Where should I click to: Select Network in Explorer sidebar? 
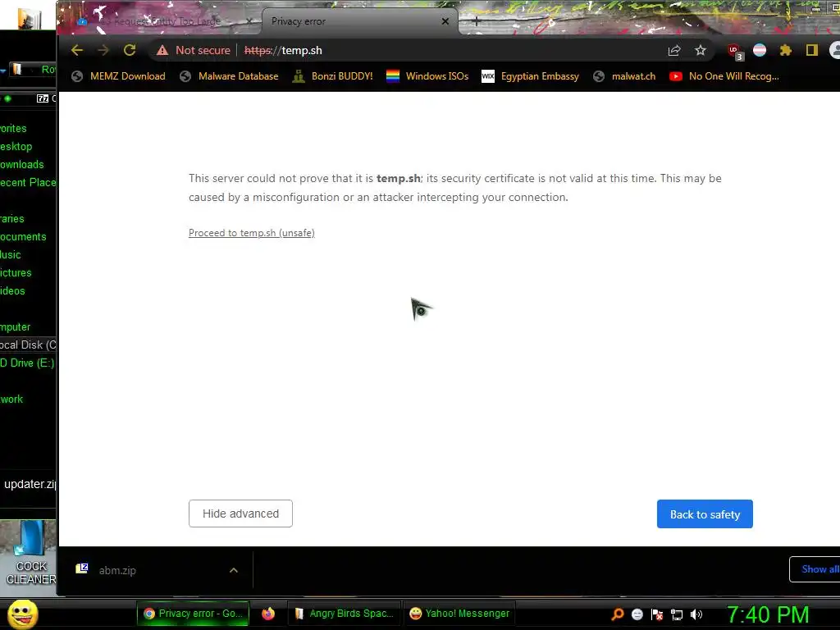click(11, 399)
